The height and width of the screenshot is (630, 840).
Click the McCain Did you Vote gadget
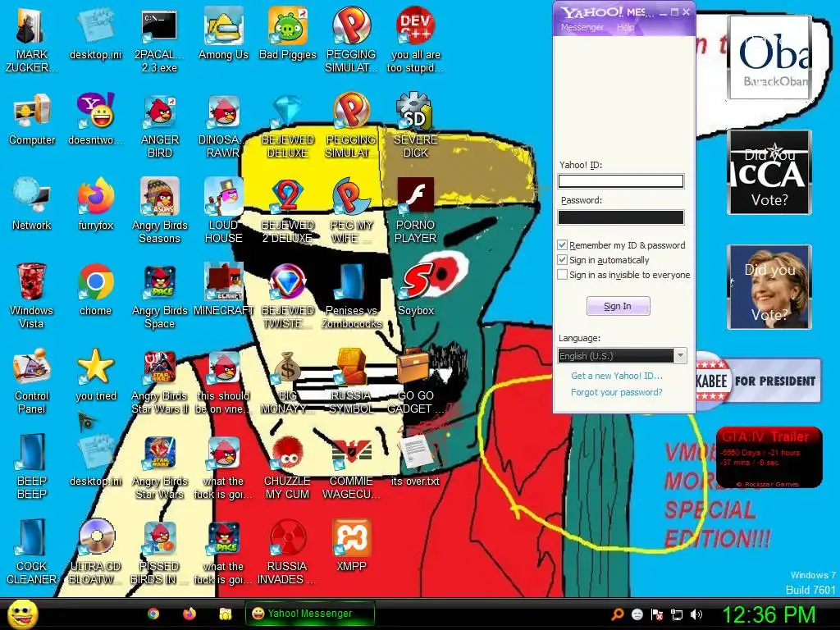769,172
